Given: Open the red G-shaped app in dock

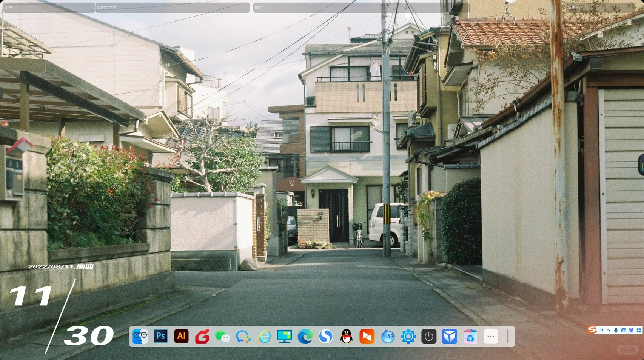Looking at the screenshot, I should (202, 336).
